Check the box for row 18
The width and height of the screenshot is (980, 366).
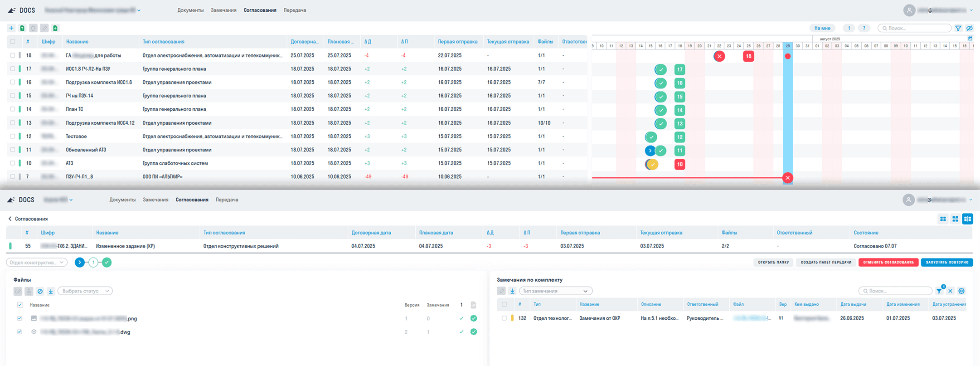tap(13, 55)
